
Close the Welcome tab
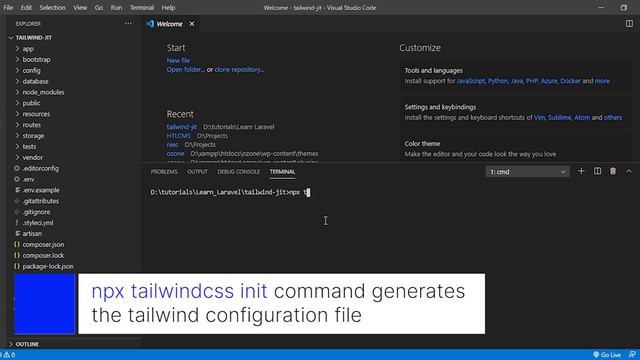(x=192, y=24)
